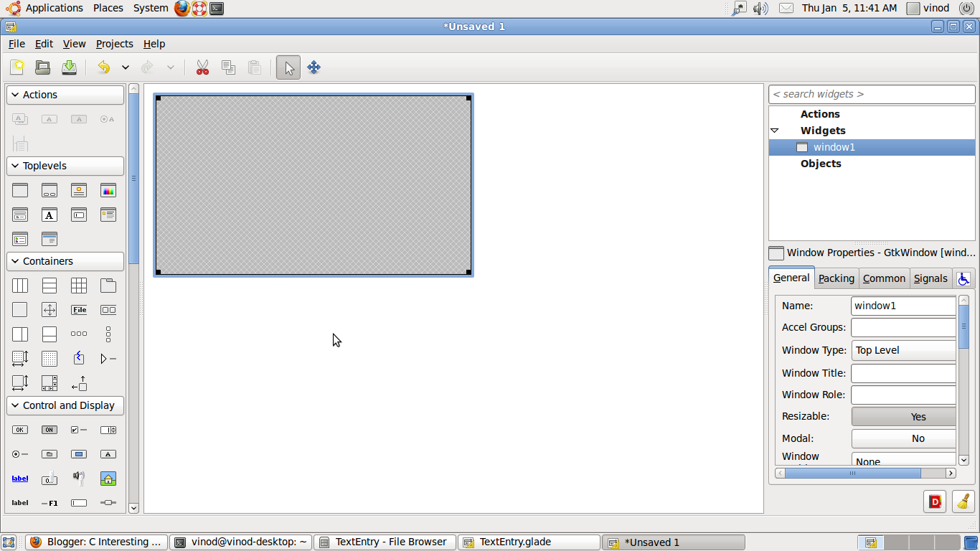
Task: Select the Table container widget
Action: click(x=79, y=285)
